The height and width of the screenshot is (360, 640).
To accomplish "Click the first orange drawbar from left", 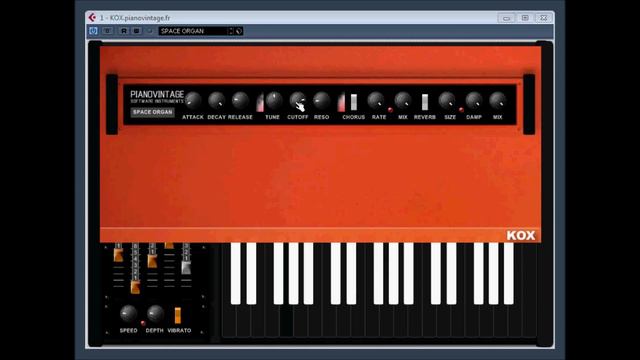I will tap(118, 255).
